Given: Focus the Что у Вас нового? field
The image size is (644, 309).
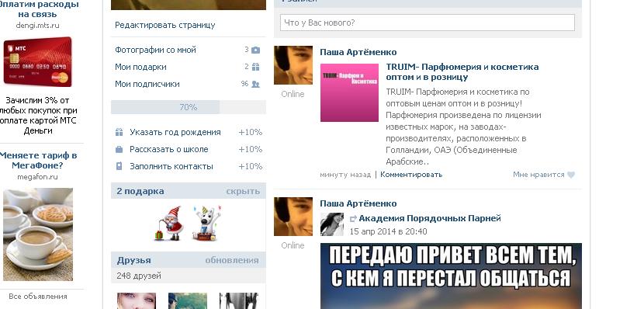Looking at the screenshot, I should (x=428, y=23).
